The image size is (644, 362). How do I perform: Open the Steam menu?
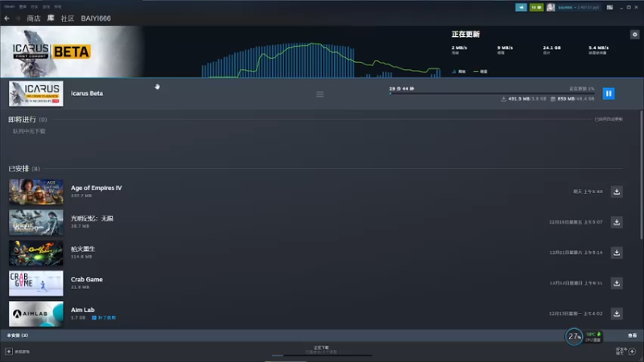coord(10,6)
